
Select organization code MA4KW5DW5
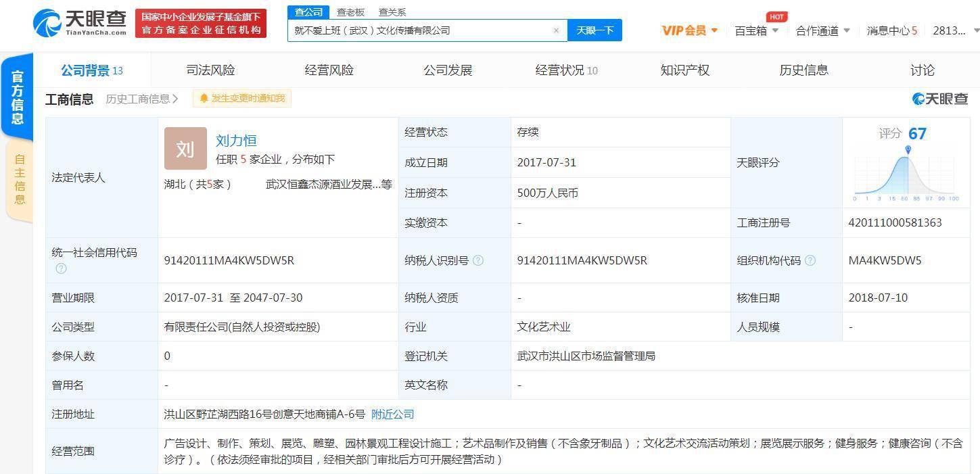pos(885,260)
